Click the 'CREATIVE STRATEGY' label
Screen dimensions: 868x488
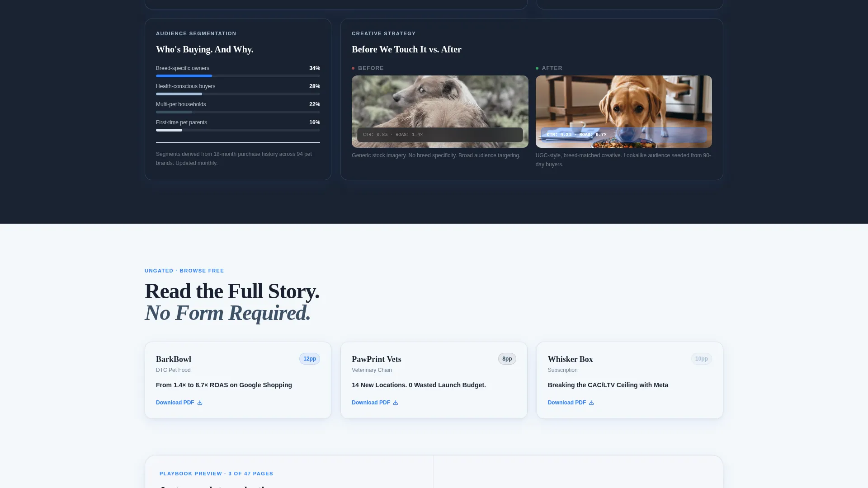[x=384, y=33]
